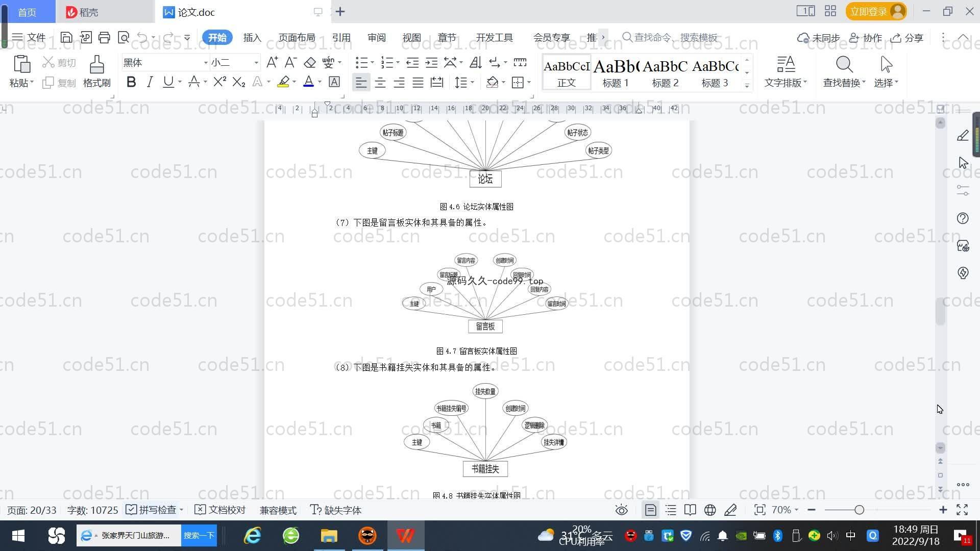Click the zoom slider handle
The height and width of the screenshot is (551, 980).
860,510
